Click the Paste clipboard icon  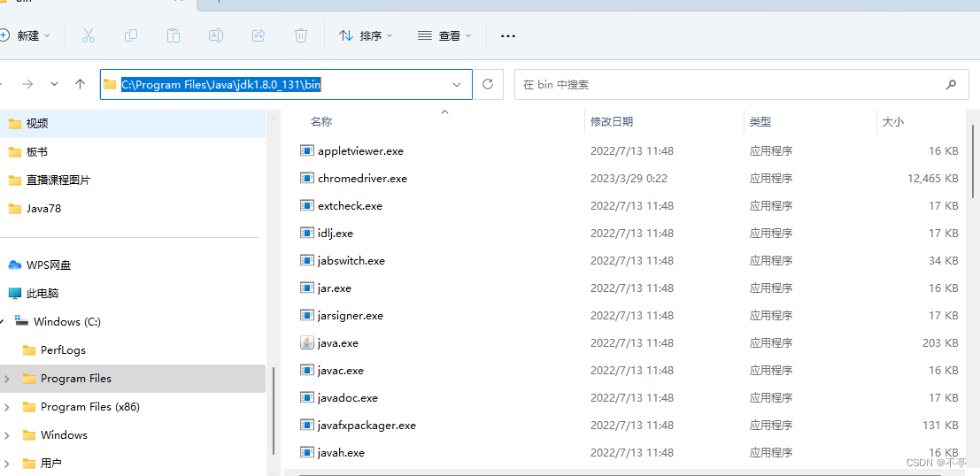tap(174, 35)
